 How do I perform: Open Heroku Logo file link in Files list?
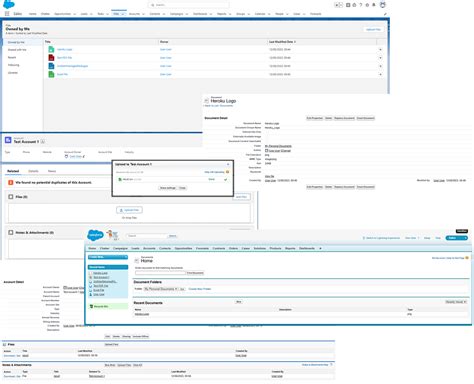click(64, 49)
